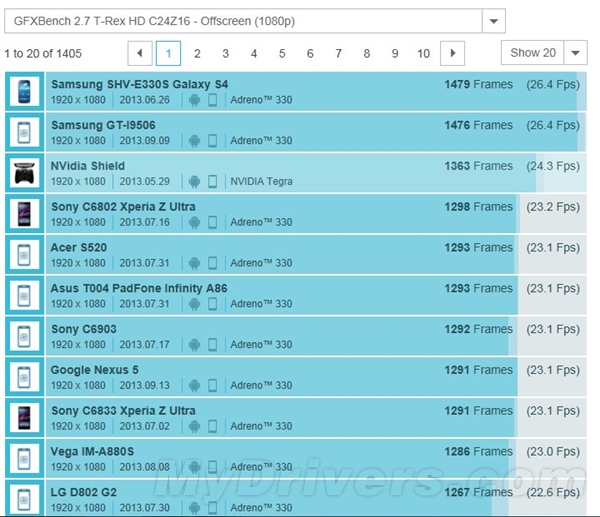Open Samsung GT-I9506 result
The height and width of the screenshot is (517, 600).
point(103,125)
